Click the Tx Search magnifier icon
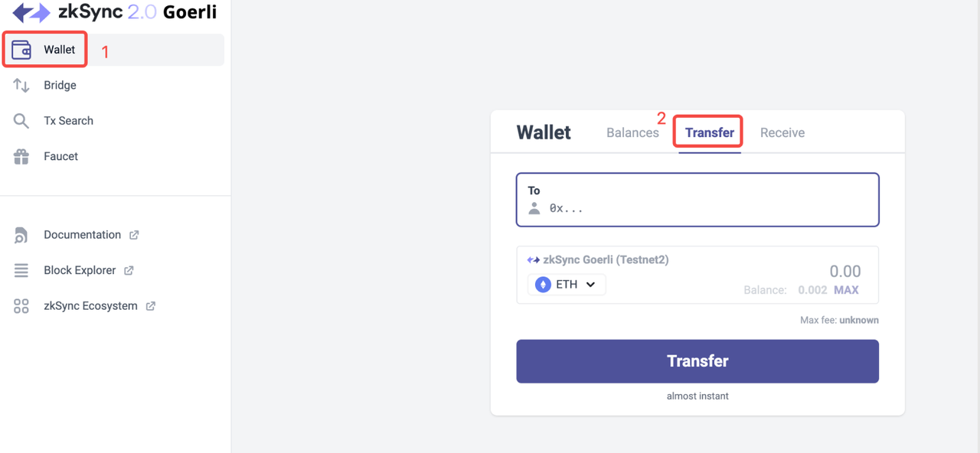Viewport: 980px width, 453px height. 21,121
